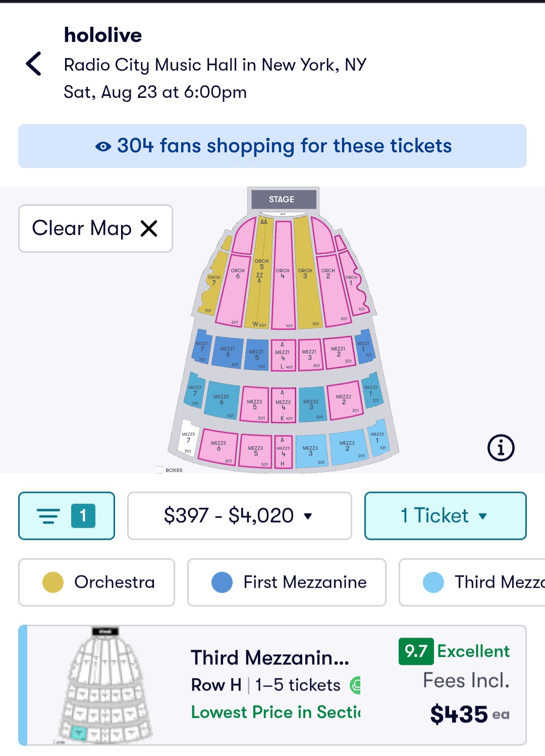Viewport: 545px width, 756px height.
Task: Open the 1 Ticket quantity dropdown
Action: click(x=445, y=515)
